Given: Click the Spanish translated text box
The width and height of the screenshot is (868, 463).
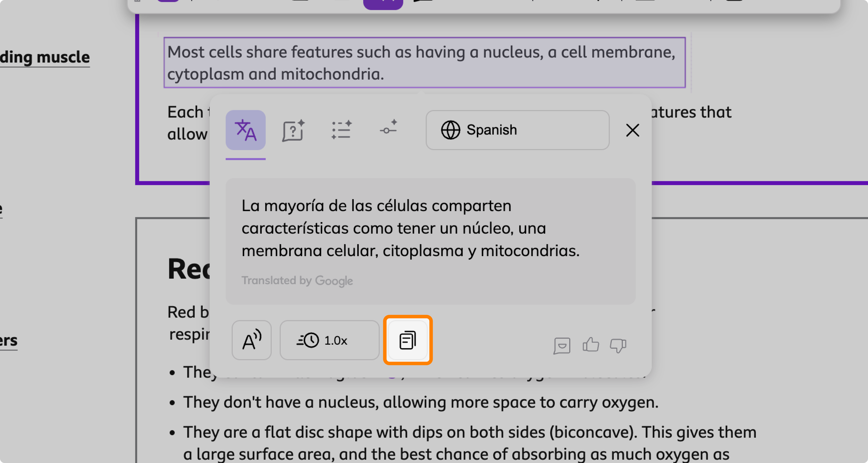Looking at the screenshot, I should click(410, 228).
